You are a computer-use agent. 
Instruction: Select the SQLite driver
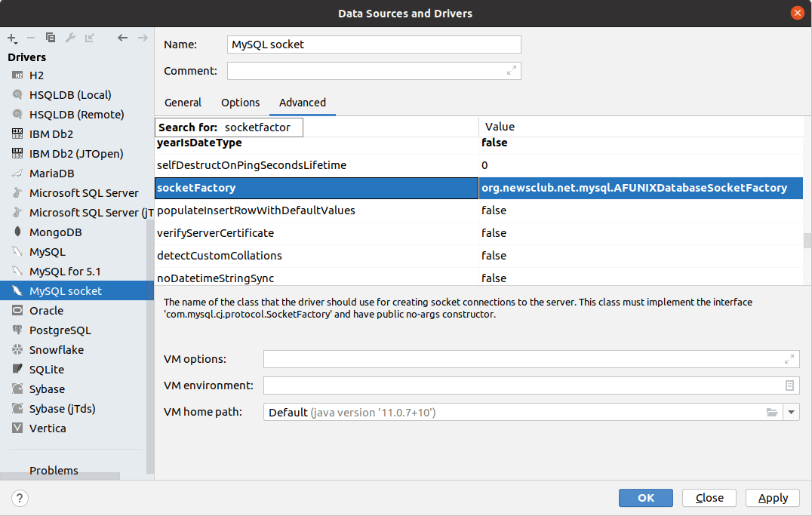[50, 369]
